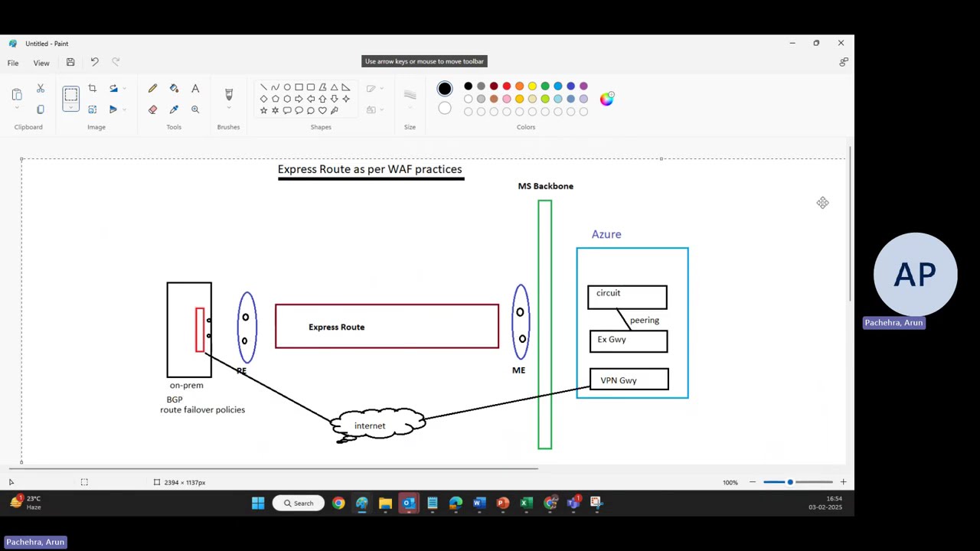Click the zoom out minus button

[752, 482]
